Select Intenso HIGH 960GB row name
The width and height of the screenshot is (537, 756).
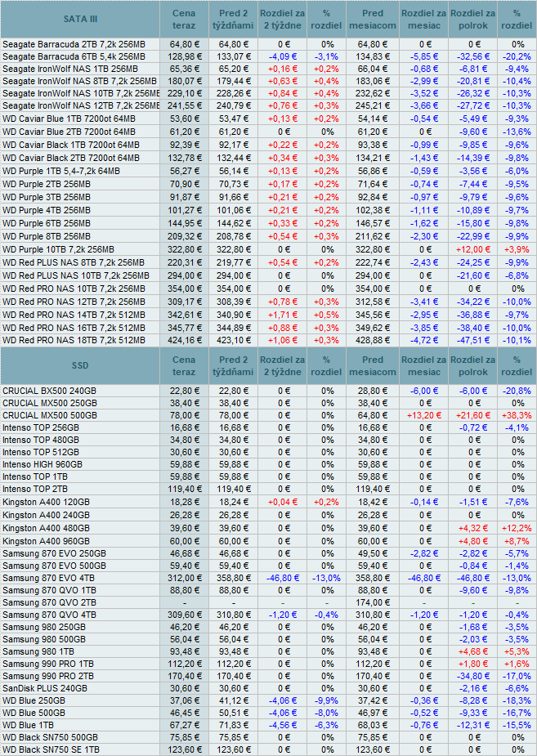[x=43, y=464]
